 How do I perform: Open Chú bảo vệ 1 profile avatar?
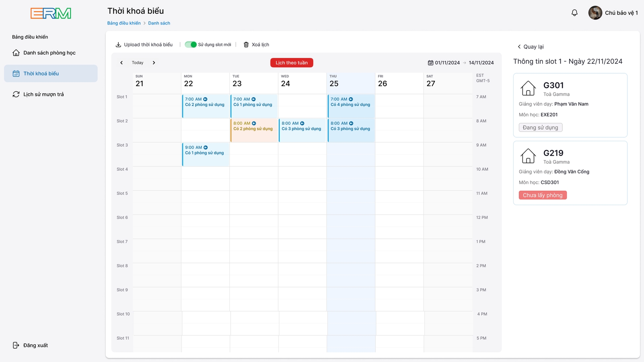point(595,13)
